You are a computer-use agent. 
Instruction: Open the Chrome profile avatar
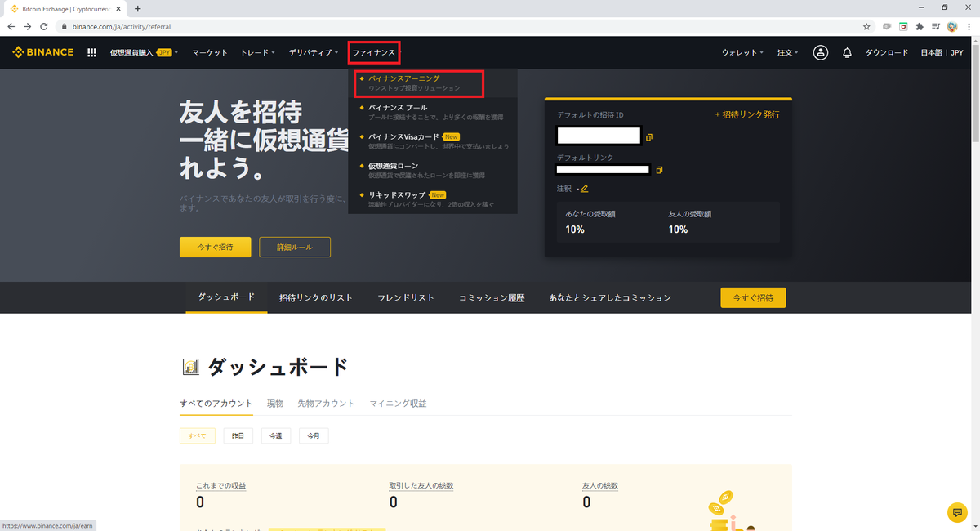952,26
